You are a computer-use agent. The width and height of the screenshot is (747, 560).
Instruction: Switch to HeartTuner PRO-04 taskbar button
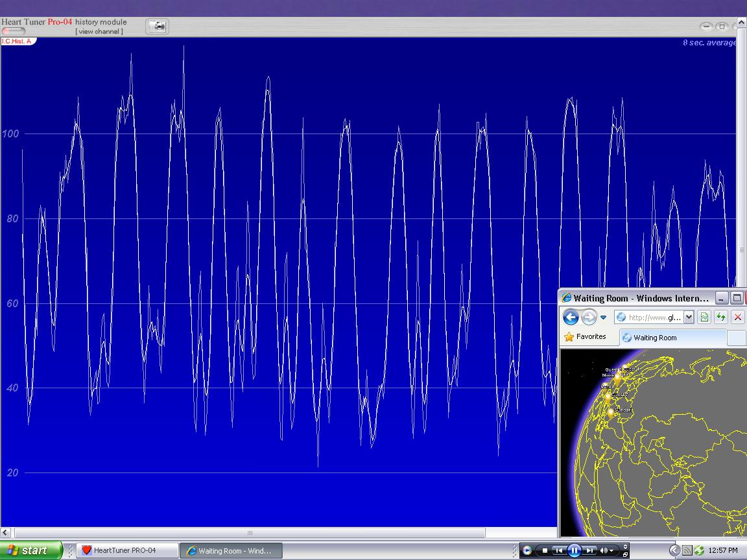tap(128, 550)
